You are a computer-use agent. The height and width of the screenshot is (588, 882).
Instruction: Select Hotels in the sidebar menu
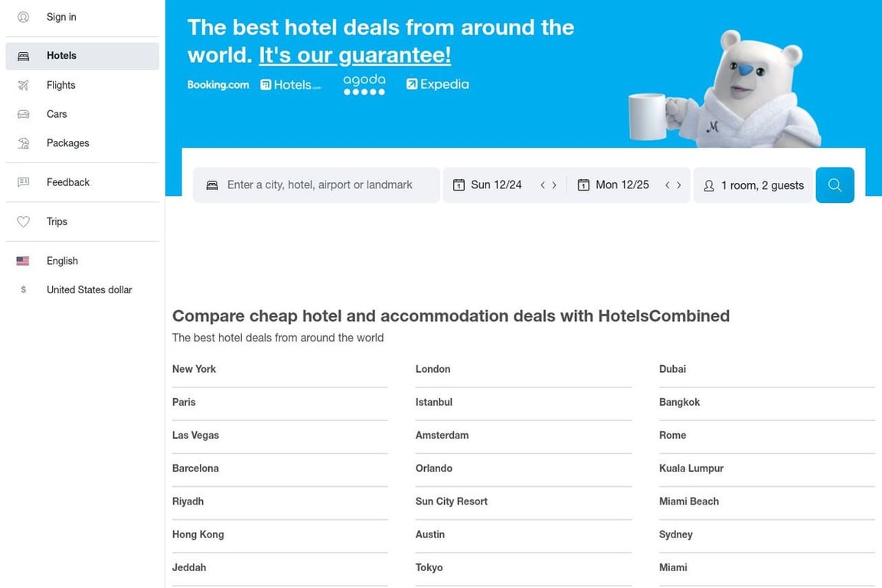pos(82,56)
